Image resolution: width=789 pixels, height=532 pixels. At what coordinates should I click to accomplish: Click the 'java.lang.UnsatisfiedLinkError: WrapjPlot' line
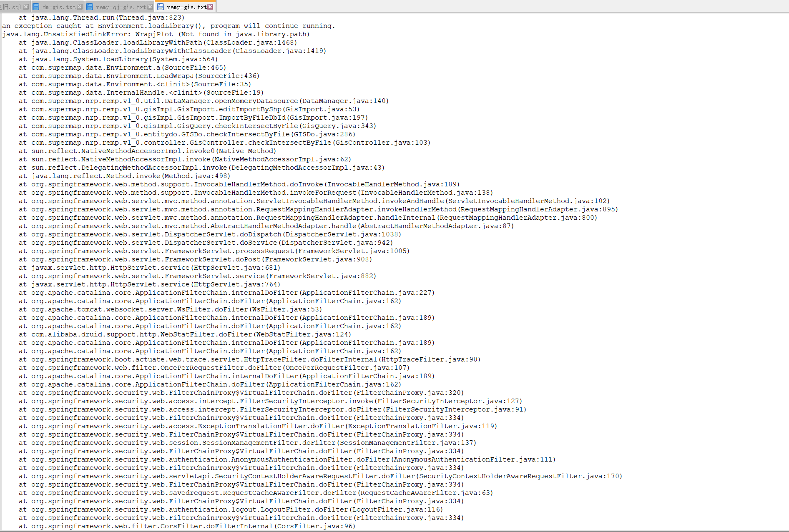tap(156, 34)
